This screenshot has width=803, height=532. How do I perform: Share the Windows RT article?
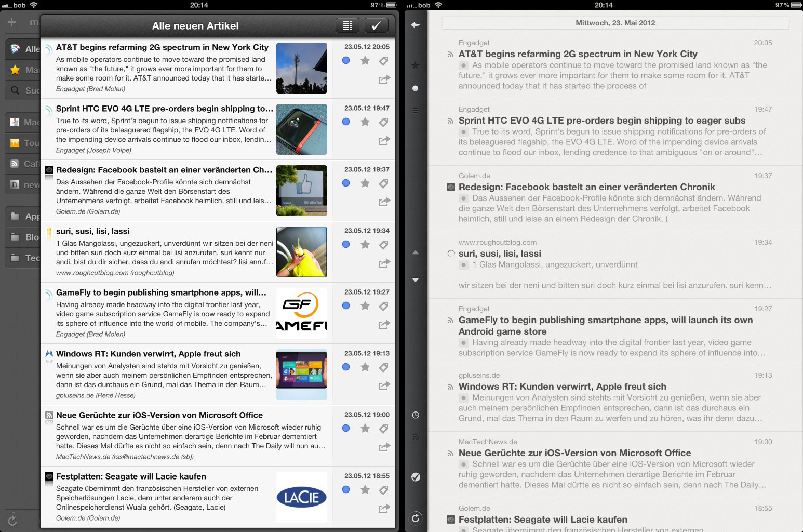point(384,386)
